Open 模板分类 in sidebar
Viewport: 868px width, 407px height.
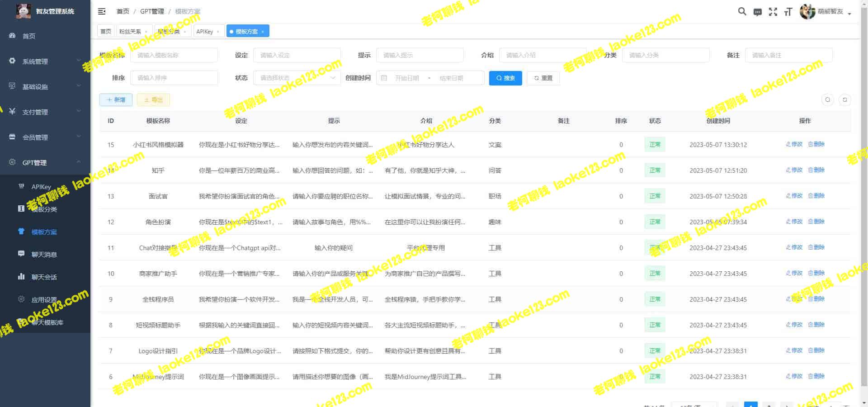pos(44,209)
